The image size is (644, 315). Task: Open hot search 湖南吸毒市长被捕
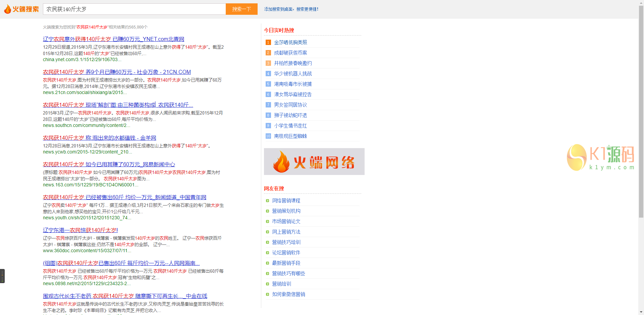[293, 84]
